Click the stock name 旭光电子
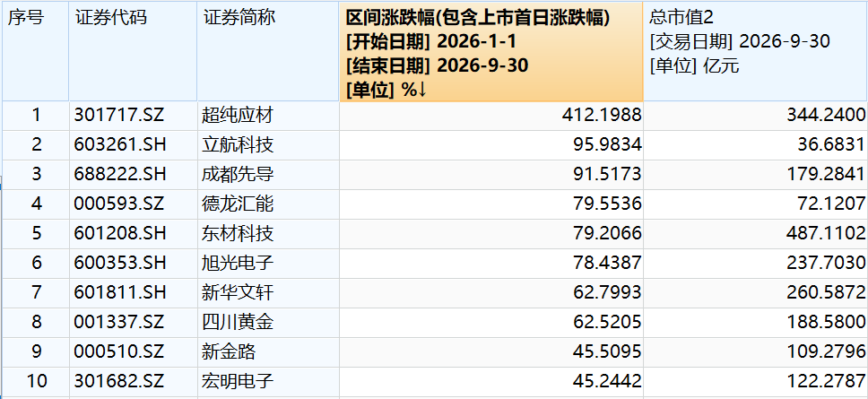 [238, 263]
